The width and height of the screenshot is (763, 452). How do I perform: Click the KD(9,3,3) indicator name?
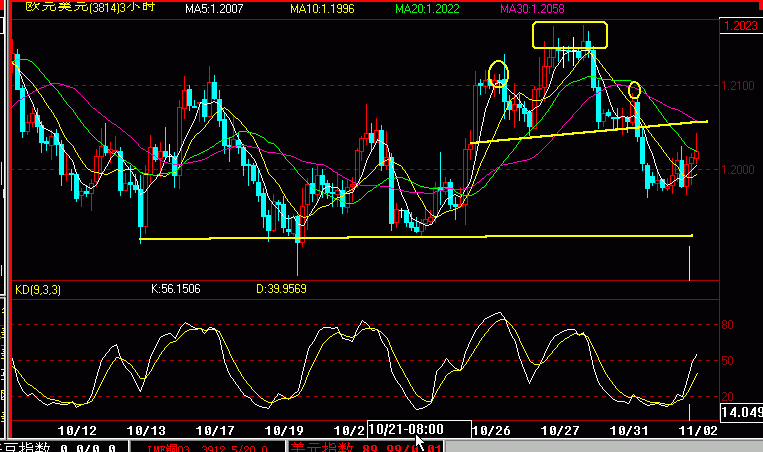point(38,290)
